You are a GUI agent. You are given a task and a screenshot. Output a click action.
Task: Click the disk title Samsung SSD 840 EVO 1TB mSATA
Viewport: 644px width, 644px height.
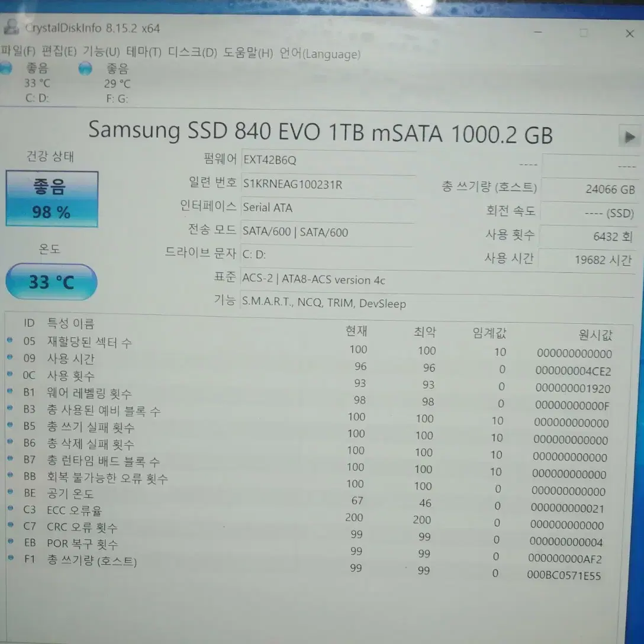[x=265, y=131]
